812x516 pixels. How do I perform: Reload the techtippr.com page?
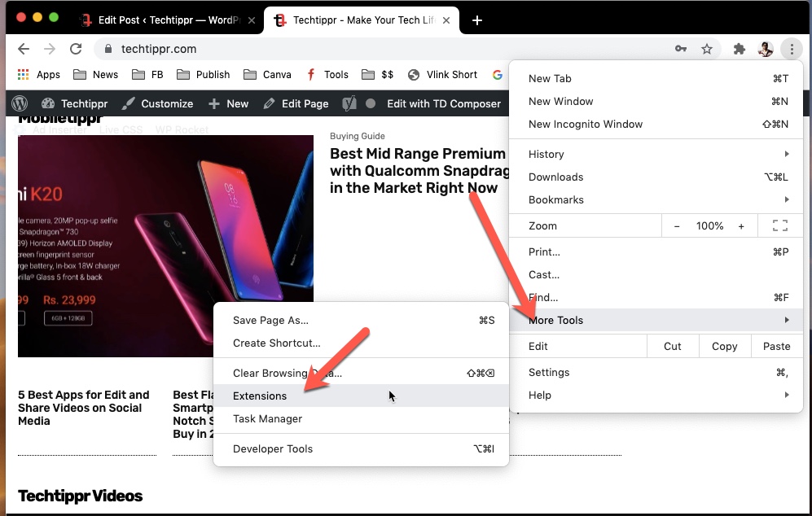pyautogui.click(x=76, y=49)
